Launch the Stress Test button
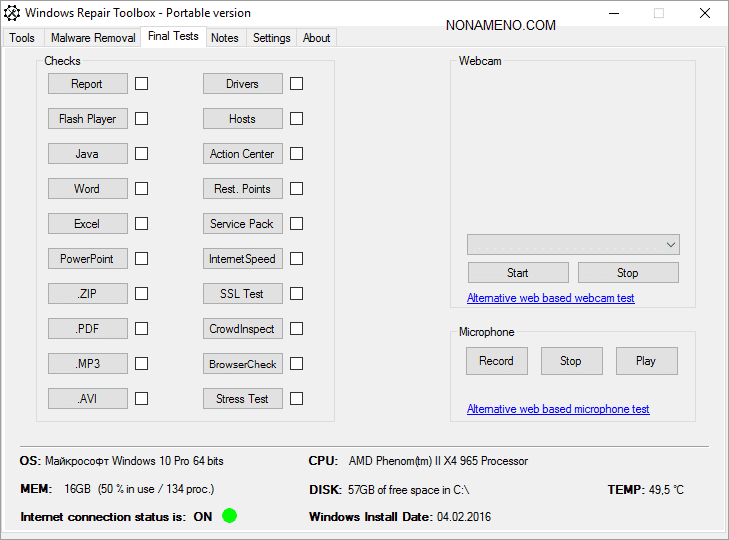729x540 pixels. coord(242,399)
